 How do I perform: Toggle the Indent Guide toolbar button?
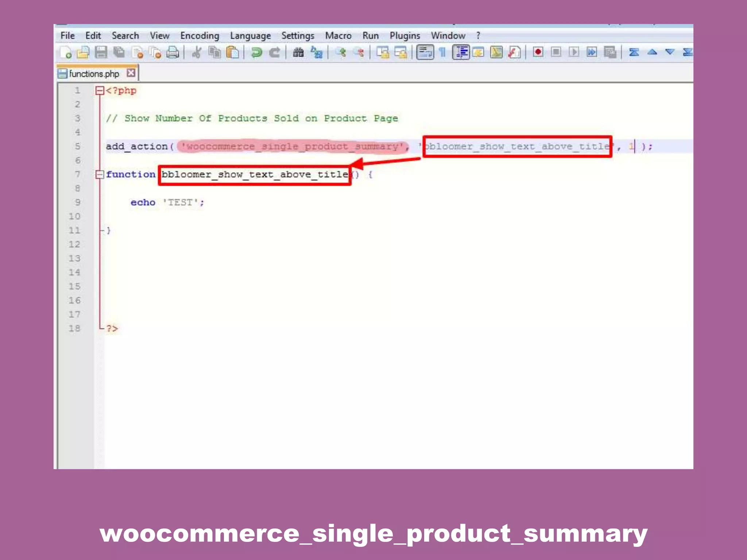click(x=461, y=52)
